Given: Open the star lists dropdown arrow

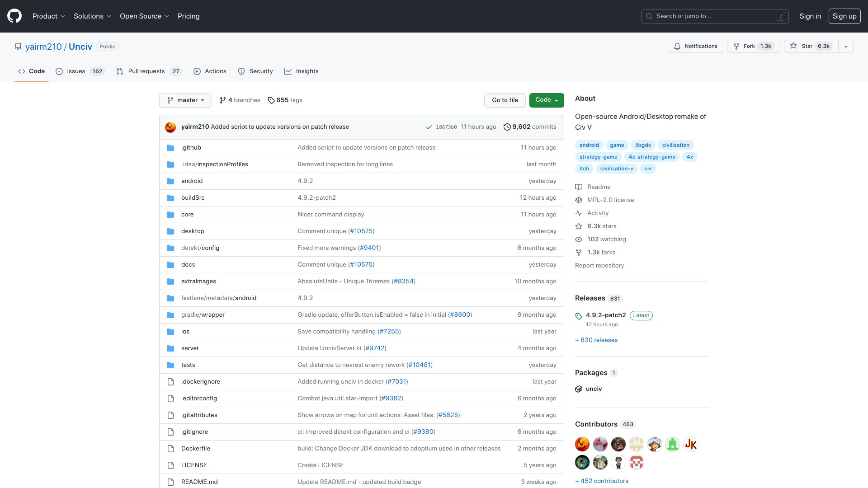Looking at the screenshot, I should [846, 46].
